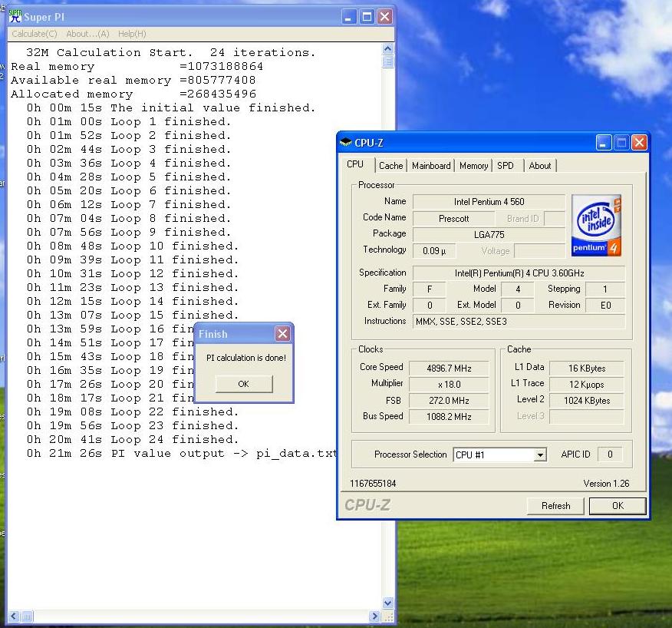Click the Package value LGA775
Screen dimensions: 672x628
[x=489, y=235]
